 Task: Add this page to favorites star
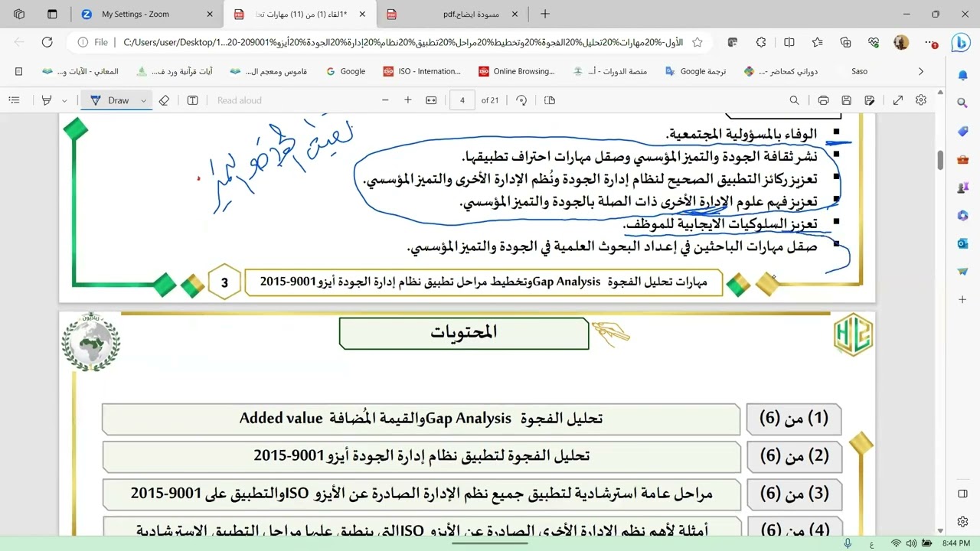click(x=697, y=43)
